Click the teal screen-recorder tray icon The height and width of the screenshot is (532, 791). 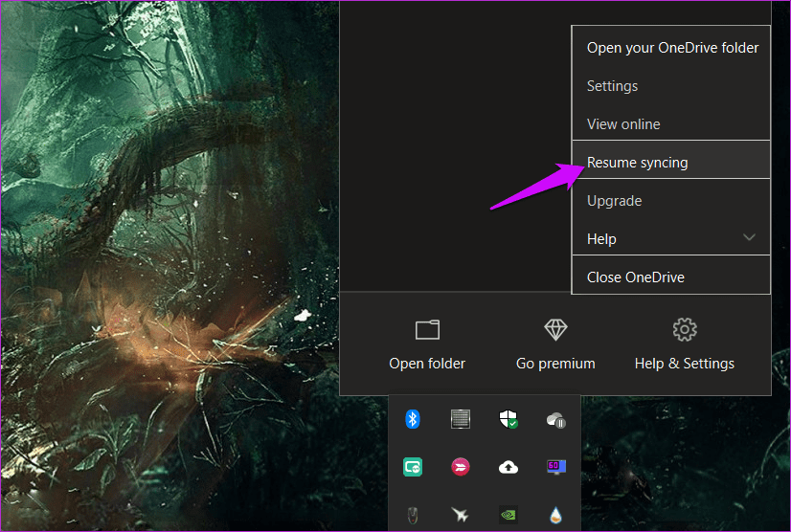(413, 468)
